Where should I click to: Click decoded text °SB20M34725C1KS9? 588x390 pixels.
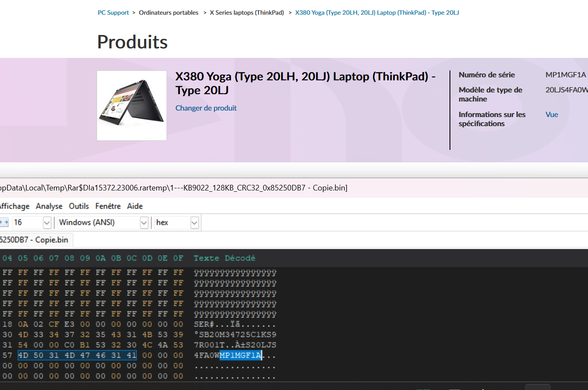pyautogui.click(x=235, y=335)
